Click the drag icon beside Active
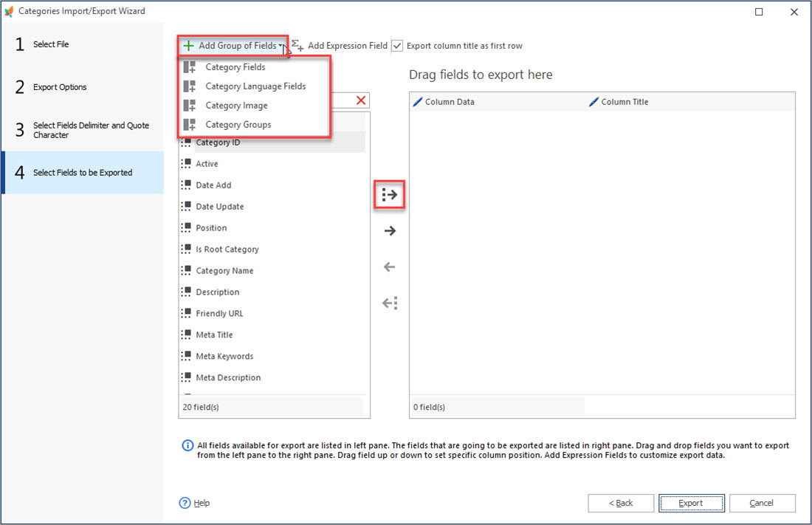812x525 pixels. click(x=186, y=163)
